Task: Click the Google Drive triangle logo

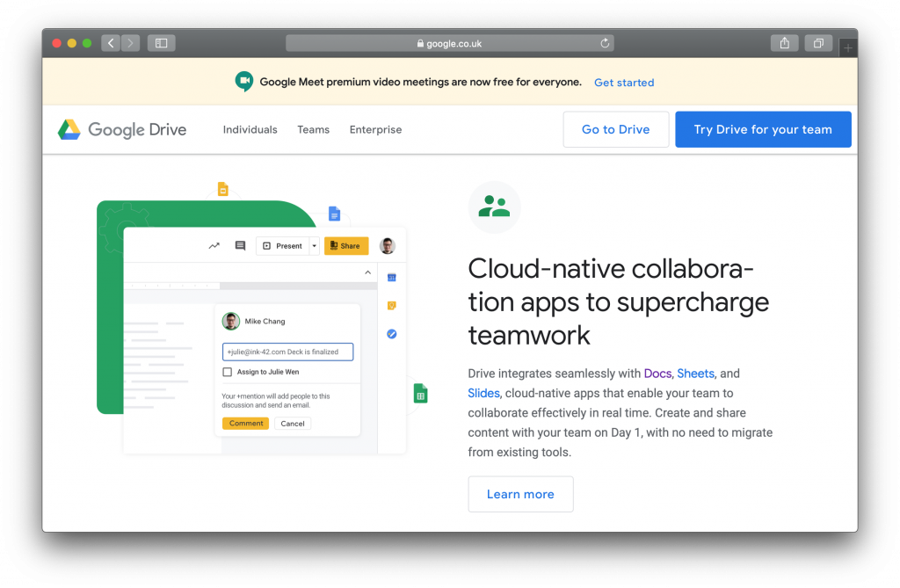Action: click(69, 130)
